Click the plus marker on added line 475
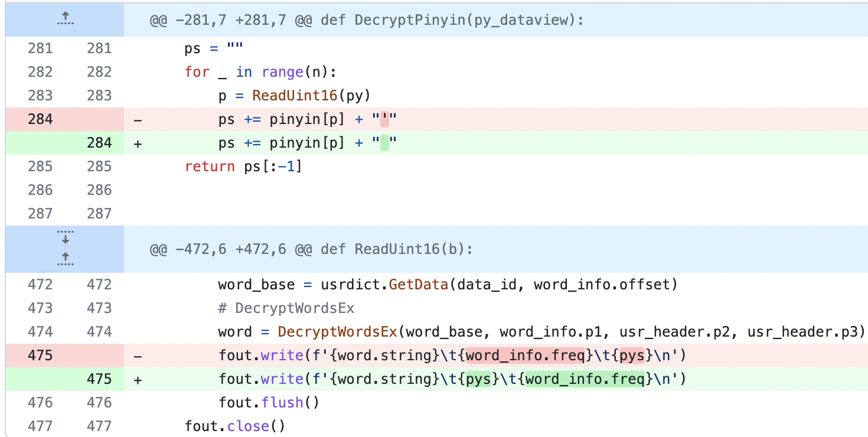 tap(138, 380)
